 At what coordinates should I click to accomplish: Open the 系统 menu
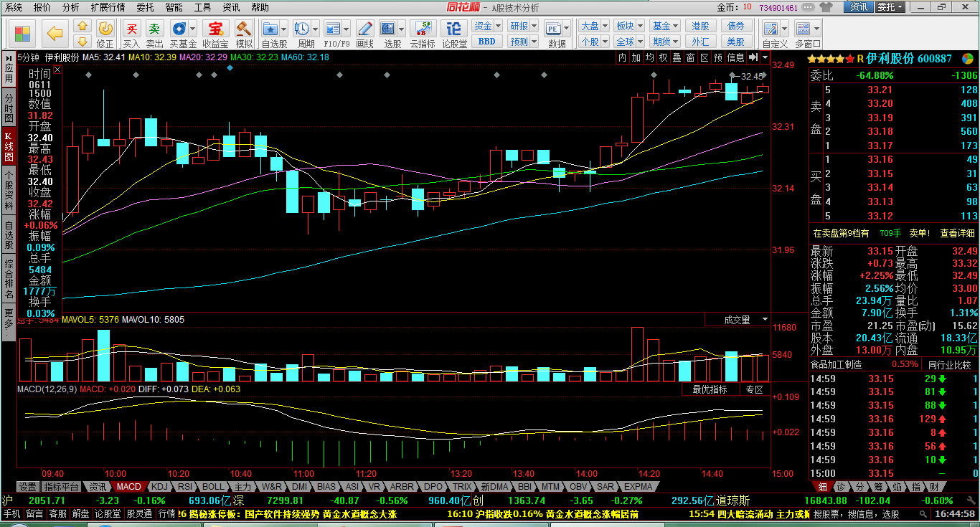coord(13,7)
